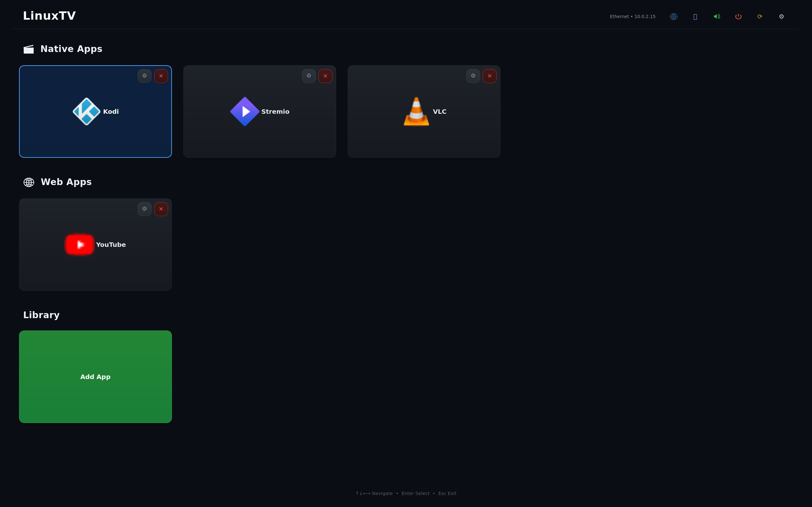Remove Kodi with its red X button
812x507 pixels.
(x=161, y=76)
